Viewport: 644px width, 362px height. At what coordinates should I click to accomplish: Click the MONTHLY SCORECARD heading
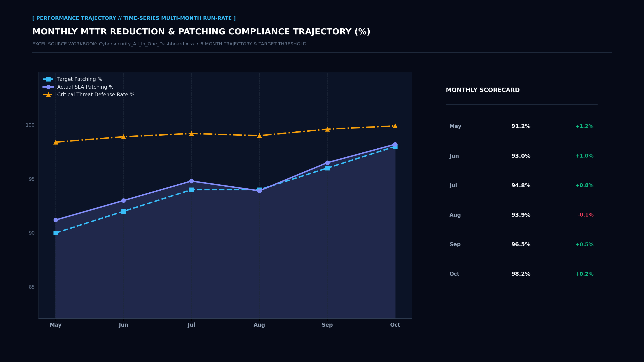(483, 90)
